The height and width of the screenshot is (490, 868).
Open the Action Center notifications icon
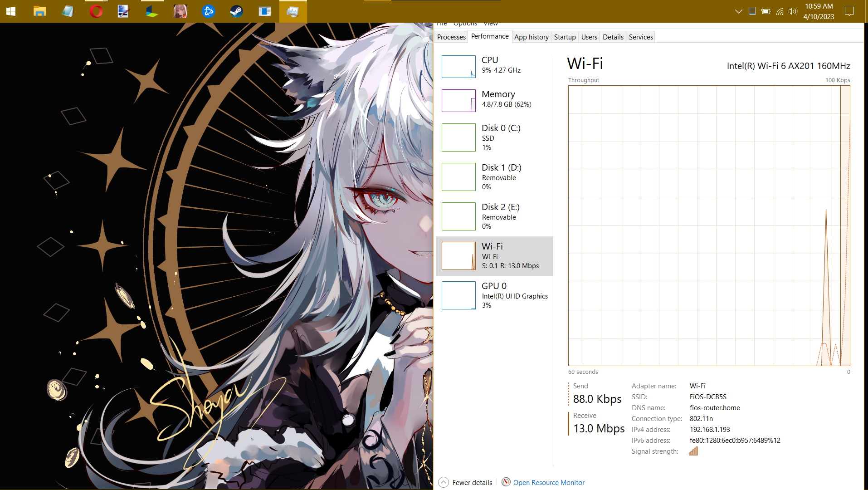coord(849,11)
